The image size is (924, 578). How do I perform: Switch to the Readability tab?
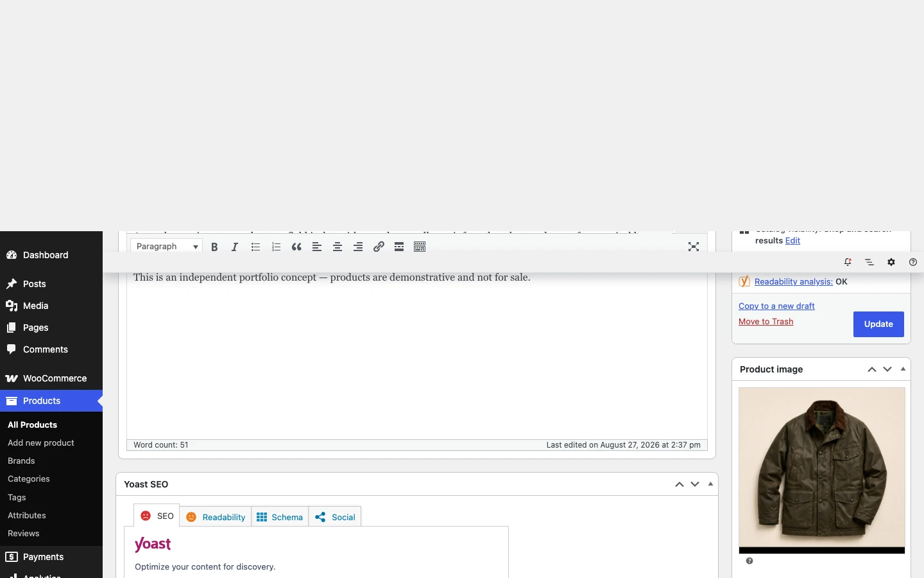[x=216, y=517]
